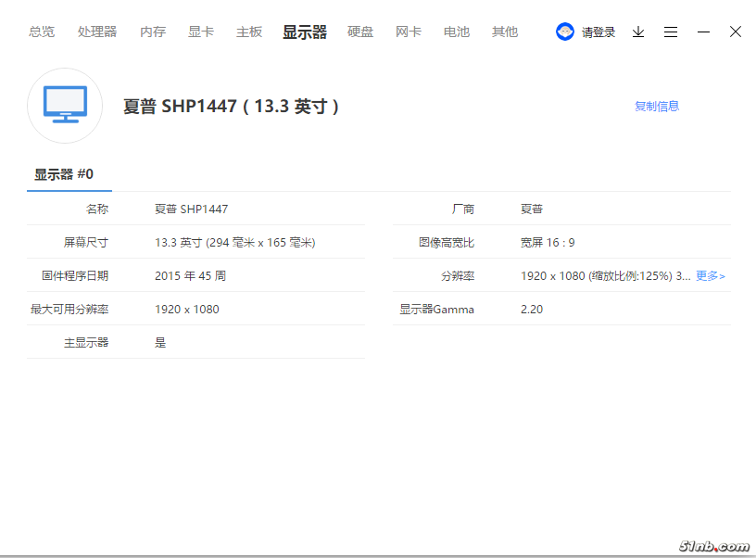Click 更多> to show more resolutions

pos(711,276)
